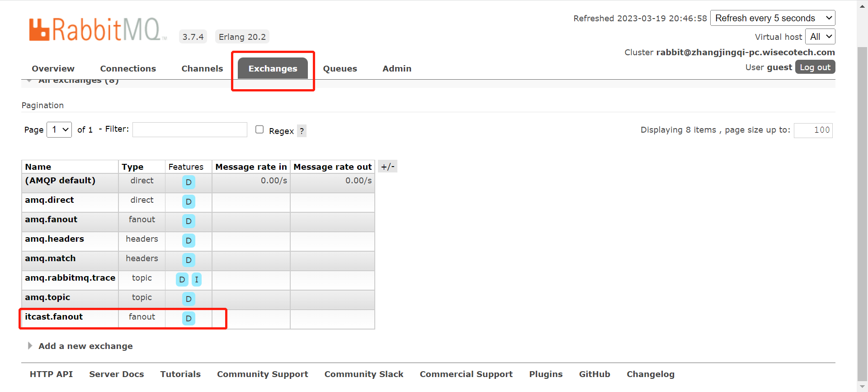Open the amq.rabbitmq.trace exchange
Viewport: 868px width, 392px height.
(x=70, y=277)
